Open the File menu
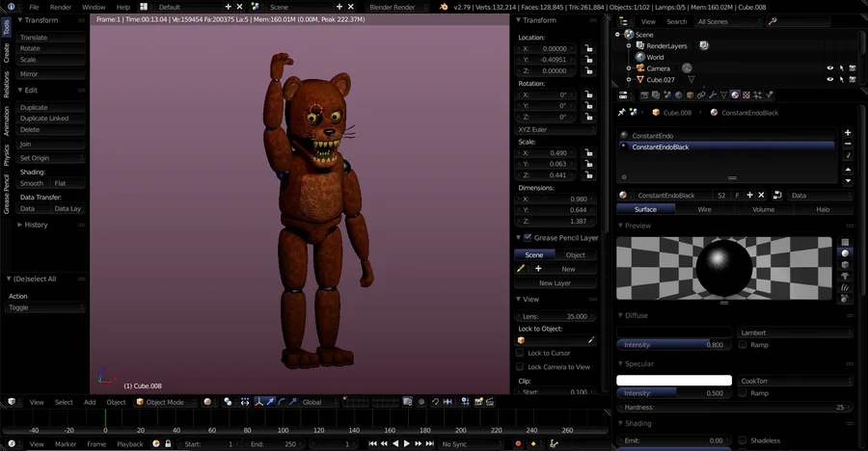 pos(34,7)
